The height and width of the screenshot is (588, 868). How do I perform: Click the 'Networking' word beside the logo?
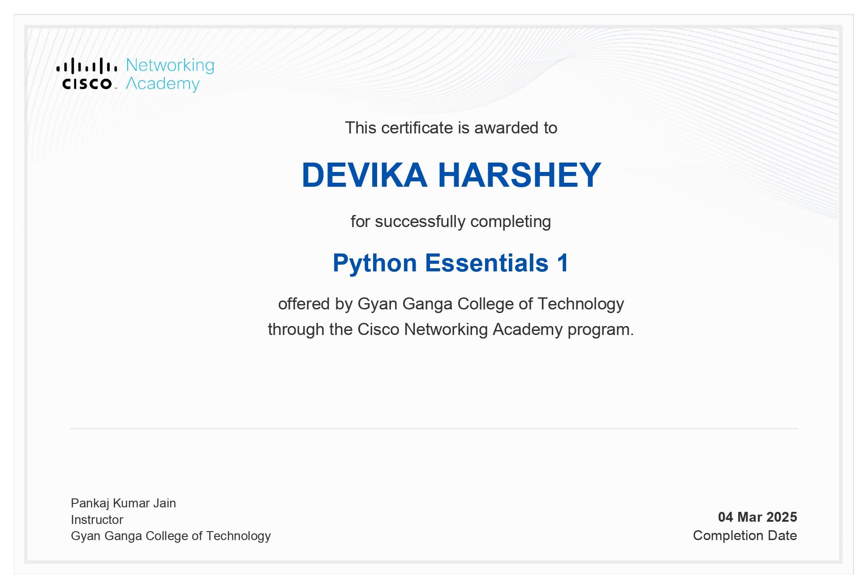pyautogui.click(x=170, y=65)
